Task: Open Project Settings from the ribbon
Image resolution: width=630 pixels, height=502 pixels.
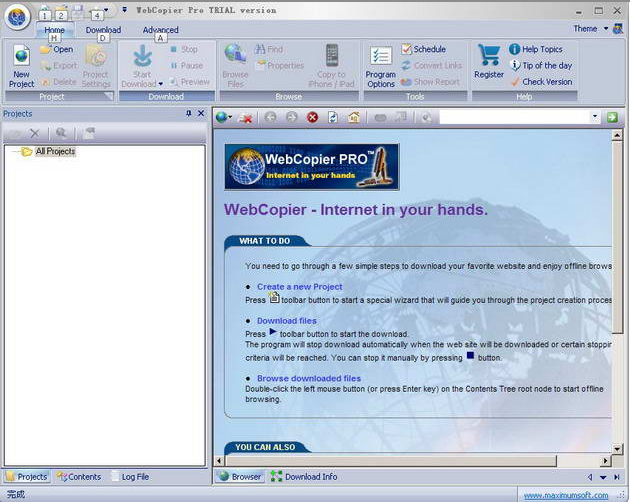Action: [x=96, y=66]
